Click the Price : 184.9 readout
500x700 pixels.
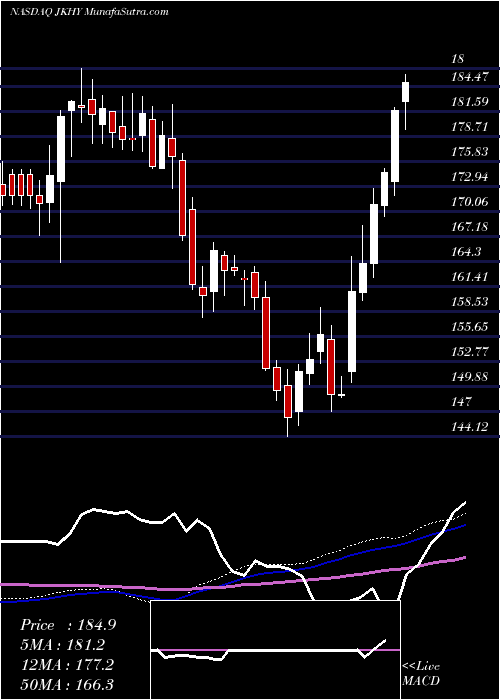(x=68, y=625)
